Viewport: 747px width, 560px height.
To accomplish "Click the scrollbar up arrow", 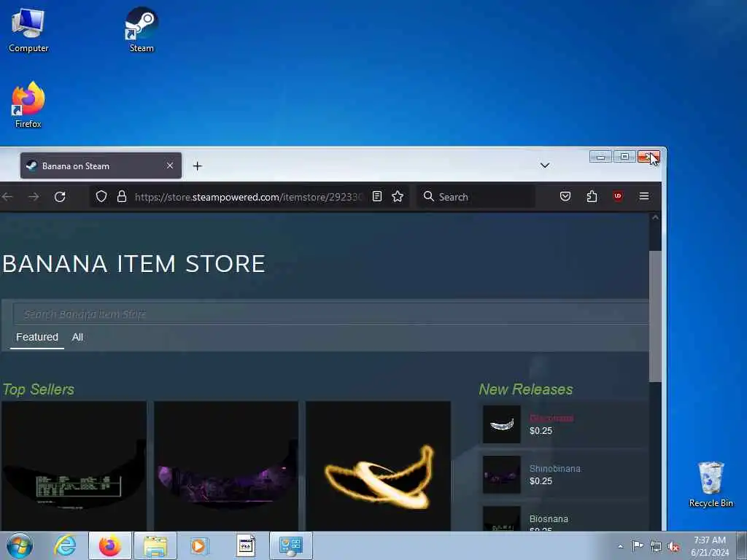I will pyautogui.click(x=655, y=217).
